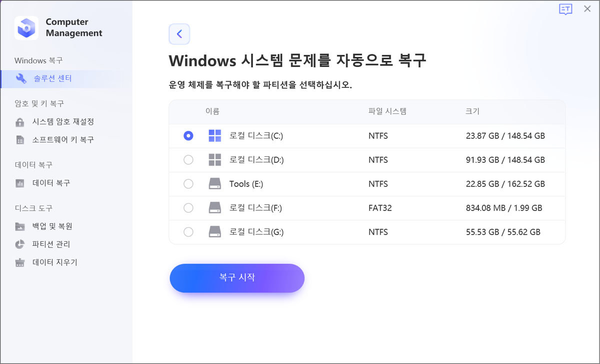Select the FAT32 partition 로컬 디스크(F:)
Image resolution: width=600 pixels, height=364 pixels.
coord(188,208)
